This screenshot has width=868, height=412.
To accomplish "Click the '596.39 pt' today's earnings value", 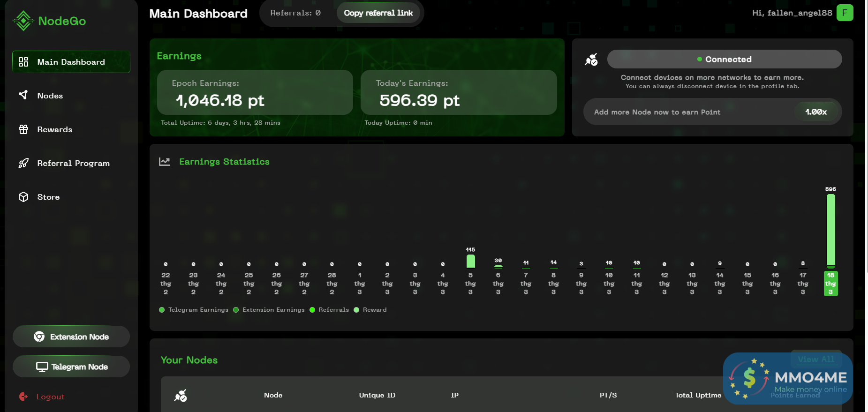I will pos(420,100).
